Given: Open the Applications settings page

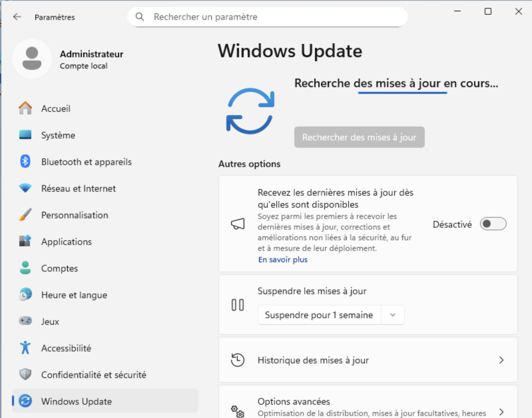Looking at the screenshot, I should [105, 242].
